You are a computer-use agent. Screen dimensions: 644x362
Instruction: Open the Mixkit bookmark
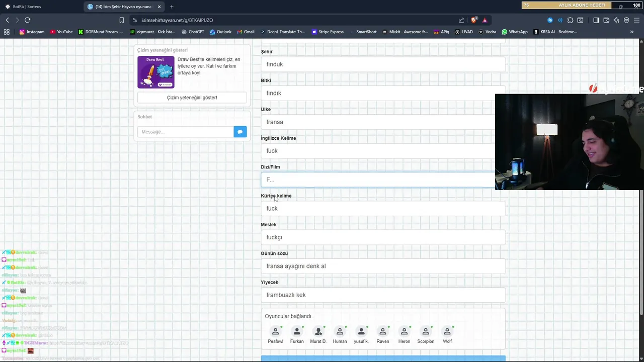coord(405,32)
